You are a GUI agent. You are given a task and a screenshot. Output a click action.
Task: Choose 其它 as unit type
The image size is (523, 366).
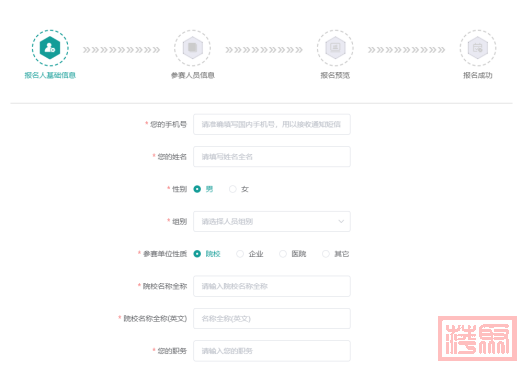pos(326,254)
